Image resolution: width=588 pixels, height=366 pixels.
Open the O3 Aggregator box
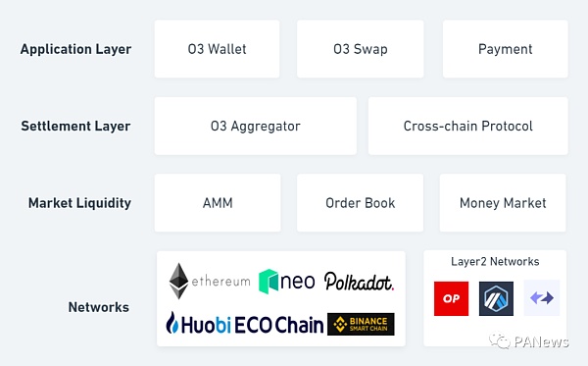(256, 126)
